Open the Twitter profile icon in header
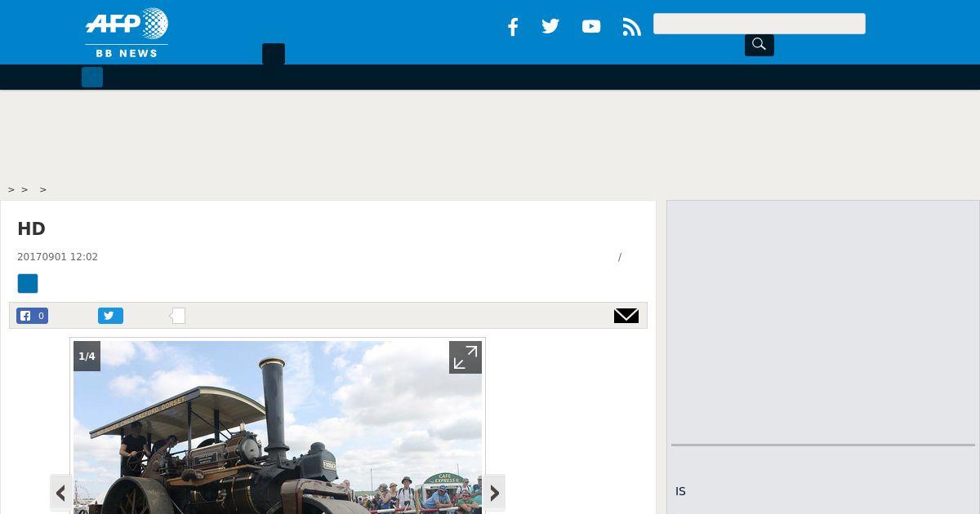 tap(550, 26)
